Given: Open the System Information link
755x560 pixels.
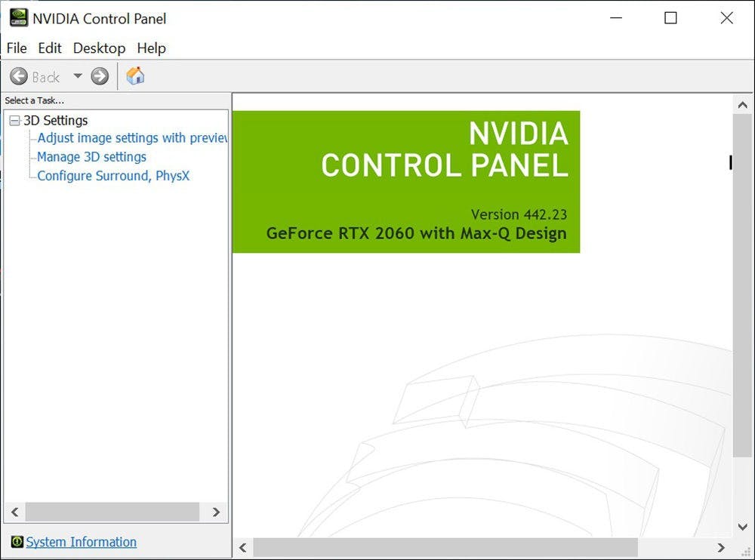Looking at the screenshot, I should click(81, 542).
